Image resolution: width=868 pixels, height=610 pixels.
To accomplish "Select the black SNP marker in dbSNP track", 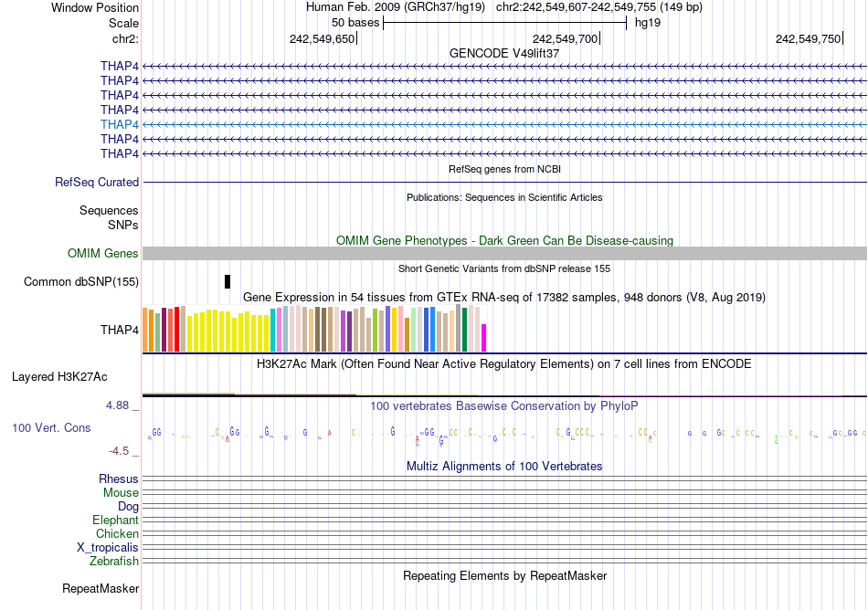I will click(228, 281).
